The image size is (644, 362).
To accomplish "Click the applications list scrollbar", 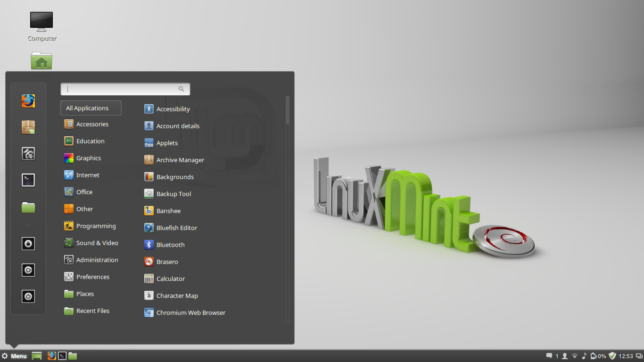I will (x=288, y=110).
